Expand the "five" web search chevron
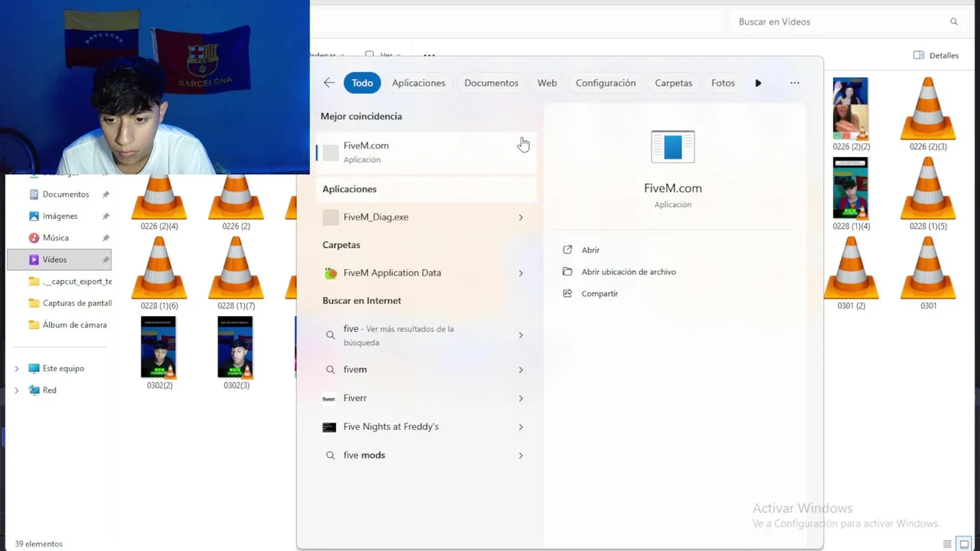This screenshot has height=551, width=980. [521, 335]
